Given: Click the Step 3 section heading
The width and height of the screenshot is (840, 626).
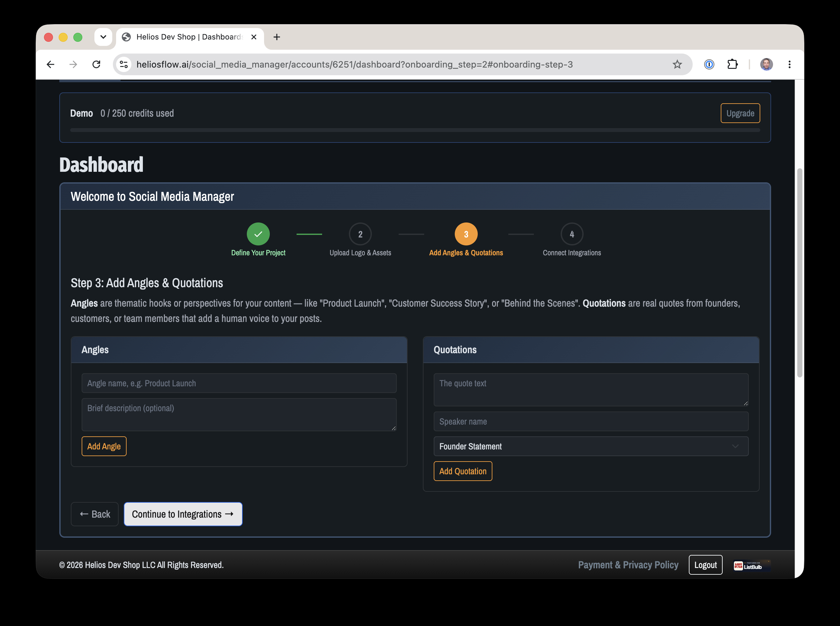Looking at the screenshot, I should pos(147,283).
